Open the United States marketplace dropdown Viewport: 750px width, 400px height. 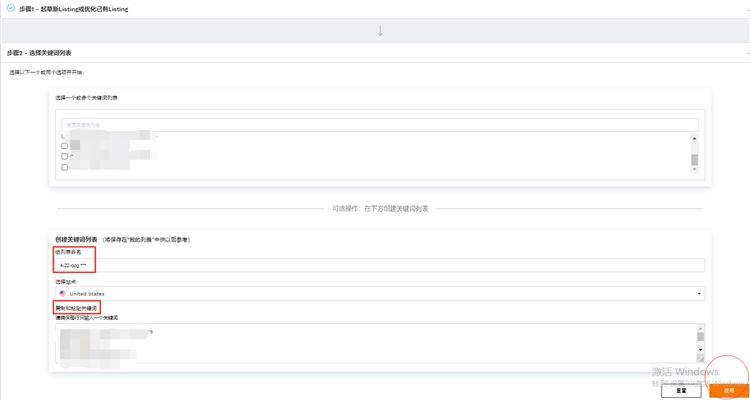(x=380, y=293)
